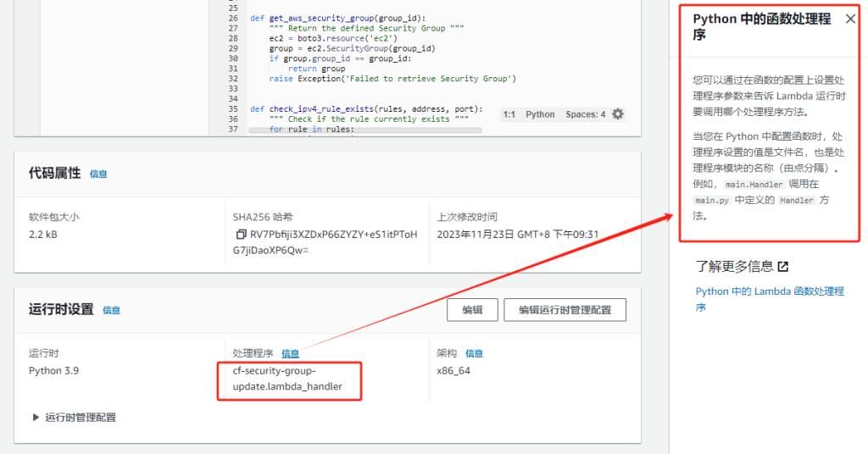The height and width of the screenshot is (454, 868).
Task: Click the 1:1 cursor position indicator
Action: (x=509, y=114)
